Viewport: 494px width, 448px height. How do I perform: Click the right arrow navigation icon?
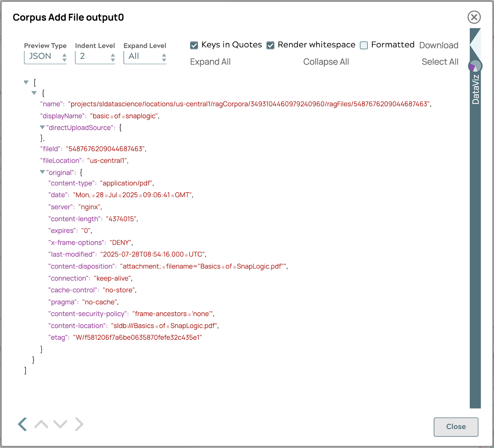coord(79,424)
